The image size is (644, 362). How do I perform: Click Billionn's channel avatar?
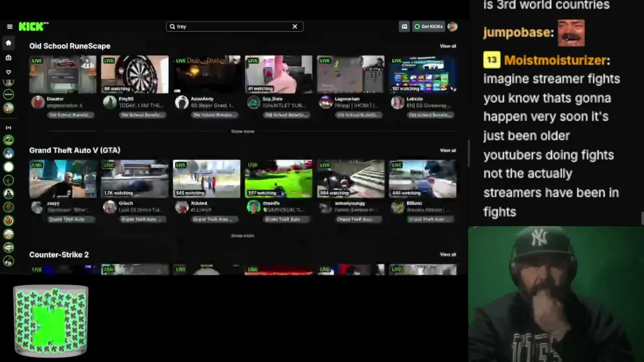[x=397, y=207]
